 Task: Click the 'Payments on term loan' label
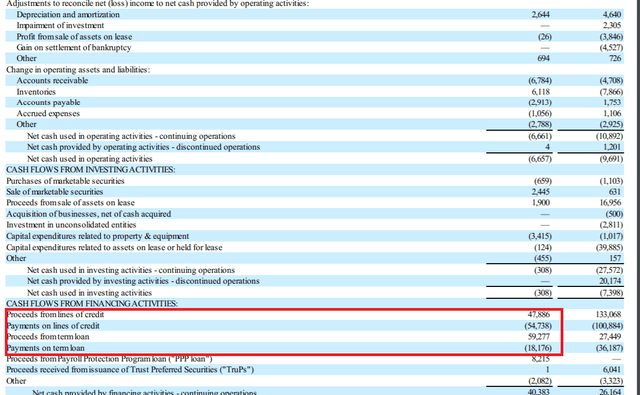45,348
